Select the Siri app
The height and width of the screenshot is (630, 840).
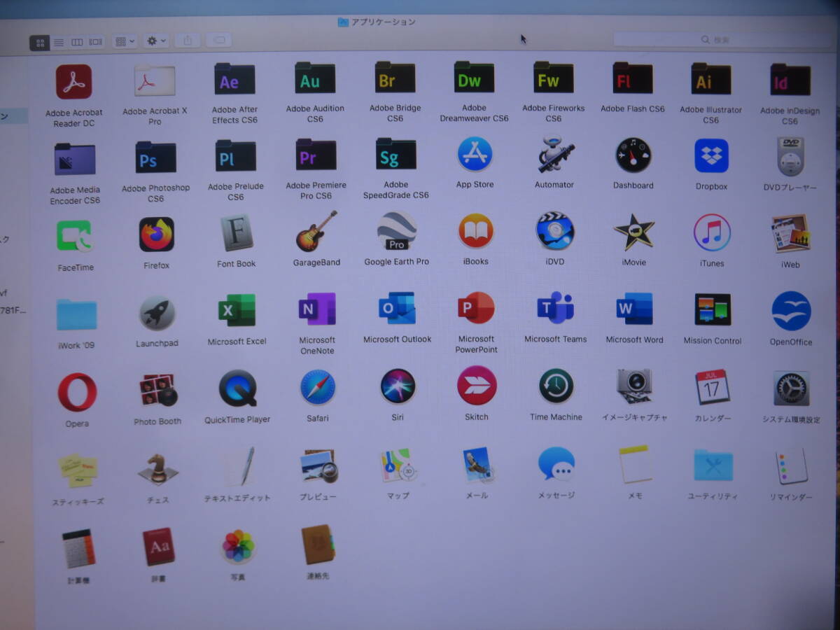398,386
